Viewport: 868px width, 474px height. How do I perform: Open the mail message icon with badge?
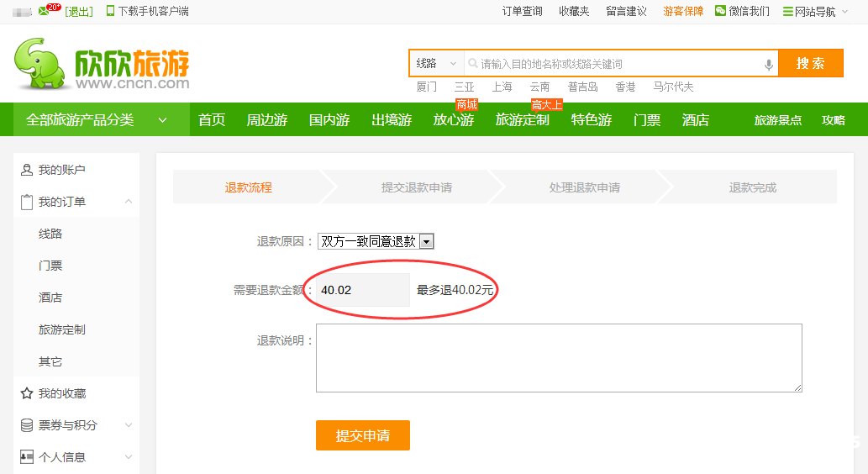(x=45, y=11)
